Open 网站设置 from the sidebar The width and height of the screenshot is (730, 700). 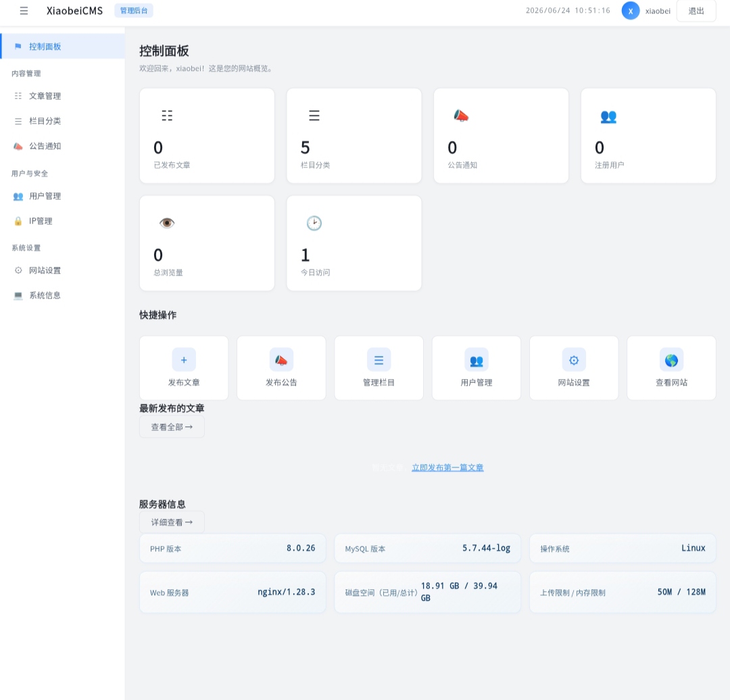coord(63,270)
